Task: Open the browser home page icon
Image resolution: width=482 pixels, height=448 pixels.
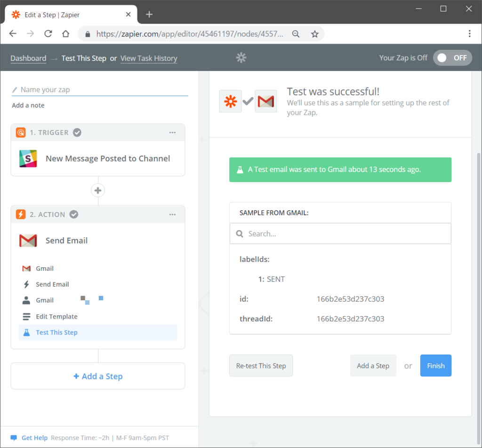Action: [65, 33]
